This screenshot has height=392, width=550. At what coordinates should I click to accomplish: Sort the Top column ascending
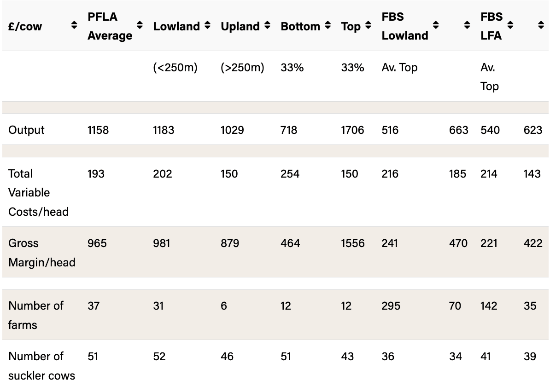click(x=369, y=26)
